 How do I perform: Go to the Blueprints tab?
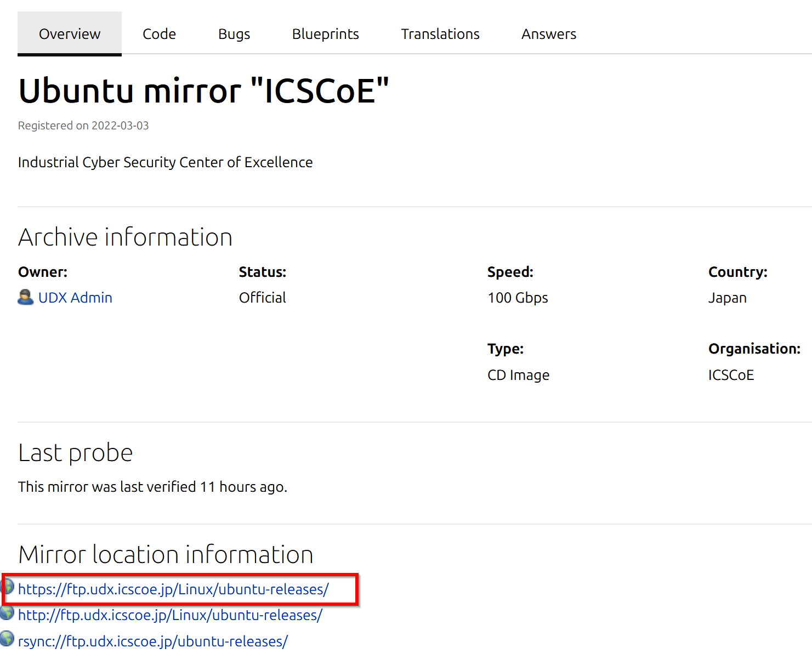(x=326, y=34)
